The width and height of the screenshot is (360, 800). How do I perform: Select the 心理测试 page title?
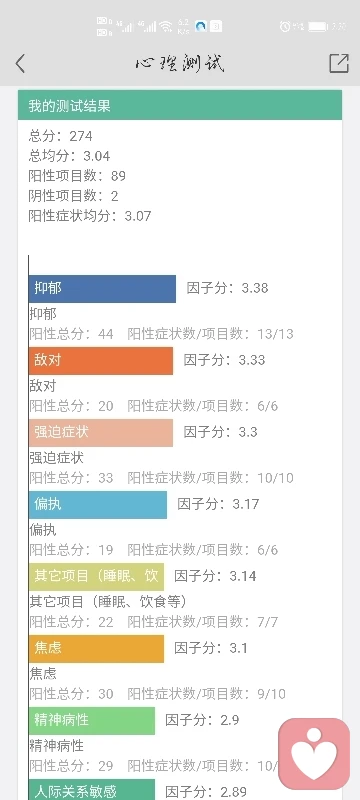click(x=179, y=64)
